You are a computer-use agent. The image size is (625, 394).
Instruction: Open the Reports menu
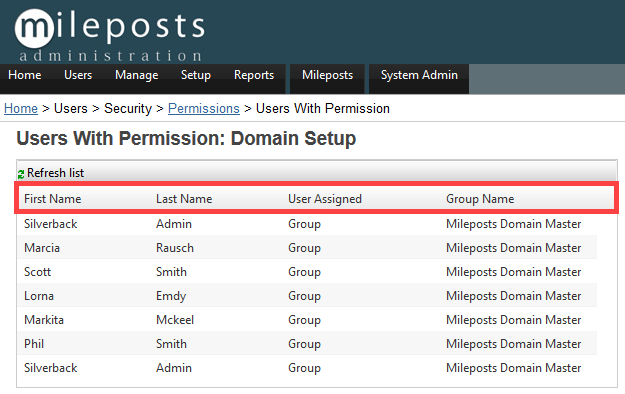pos(254,75)
